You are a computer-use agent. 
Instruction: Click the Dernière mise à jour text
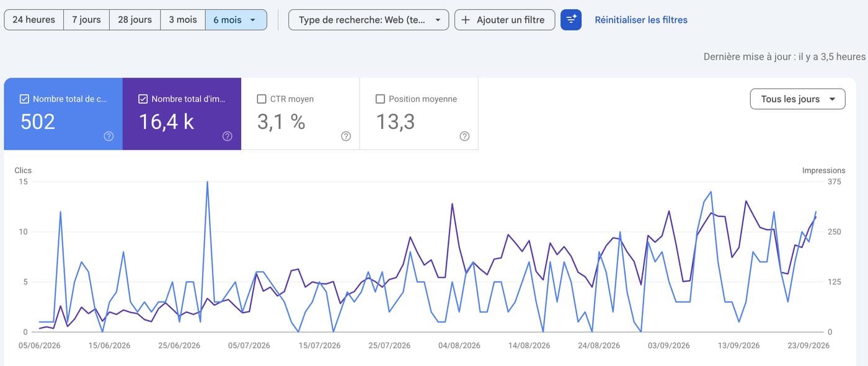point(784,56)
